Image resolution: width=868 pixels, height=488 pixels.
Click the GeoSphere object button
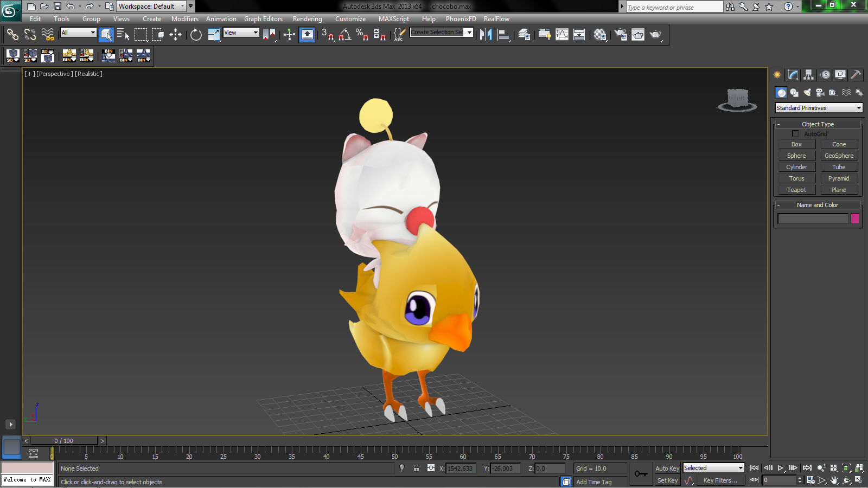839,156
